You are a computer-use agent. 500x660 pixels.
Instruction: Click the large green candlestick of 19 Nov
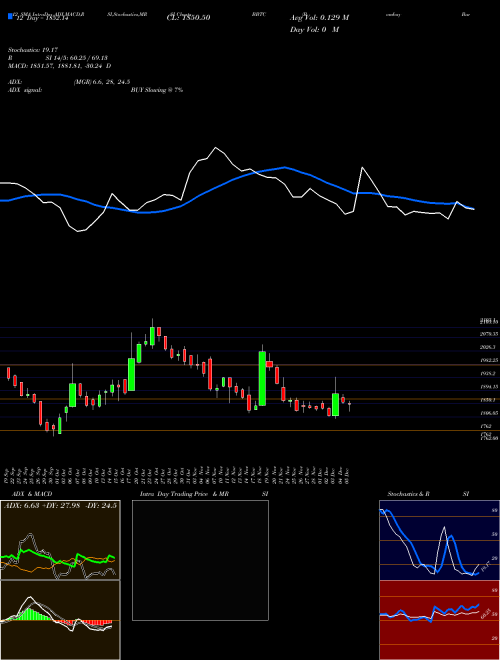coord(262,378)
